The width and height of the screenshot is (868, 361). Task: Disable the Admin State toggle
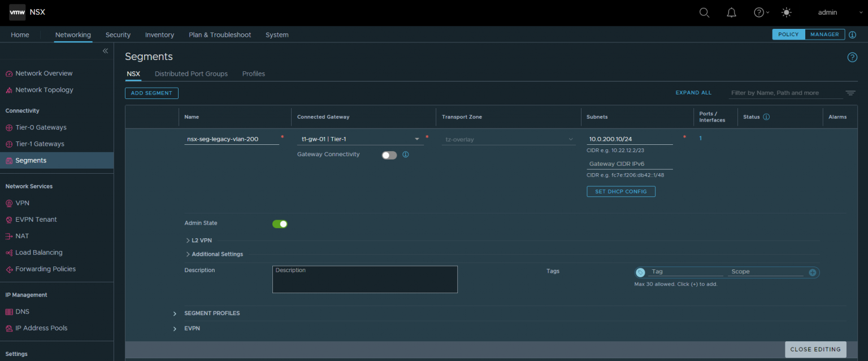pyautogui.click(x=280, y=224)
